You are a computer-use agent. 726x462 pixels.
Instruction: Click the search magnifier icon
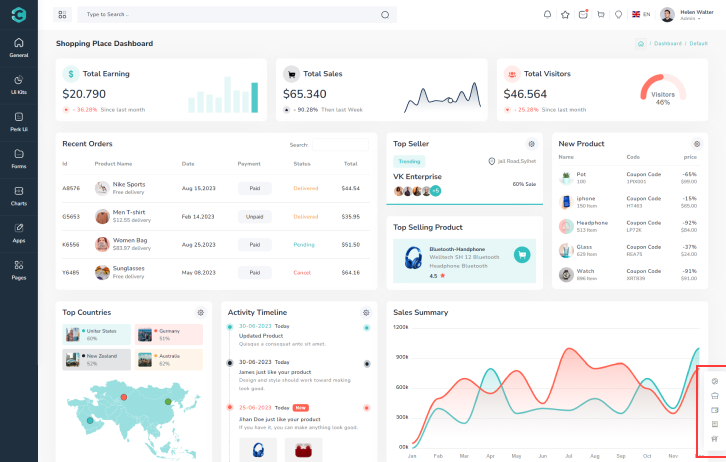click(x=385, y=15)
